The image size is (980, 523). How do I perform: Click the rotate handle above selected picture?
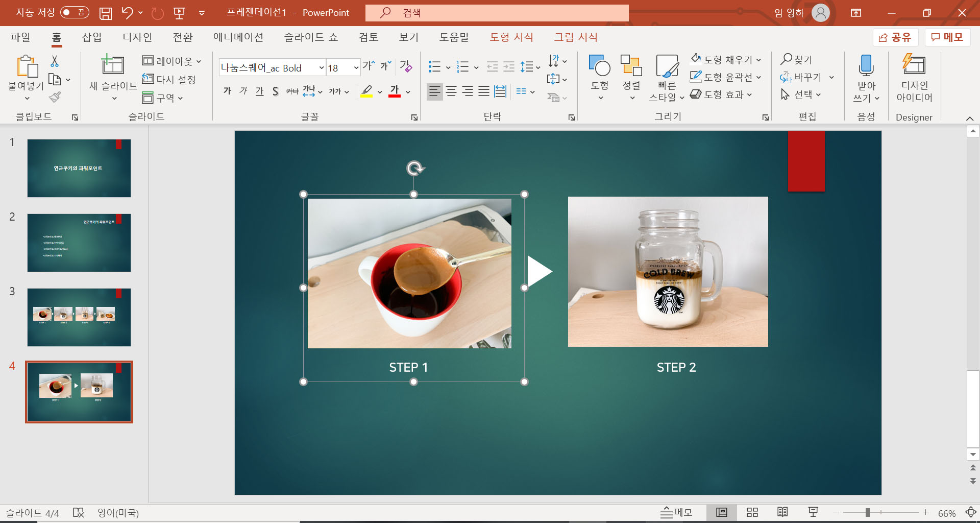415,168
